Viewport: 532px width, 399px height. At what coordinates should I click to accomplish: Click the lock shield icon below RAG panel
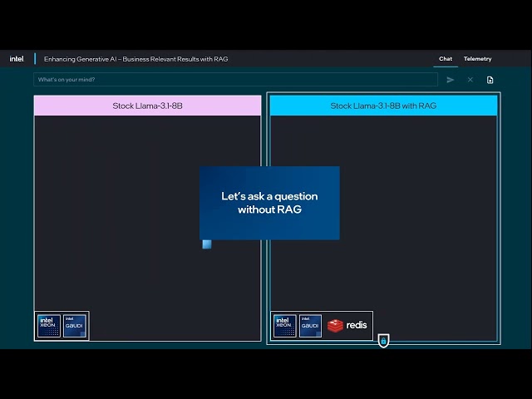coord(383,341)
